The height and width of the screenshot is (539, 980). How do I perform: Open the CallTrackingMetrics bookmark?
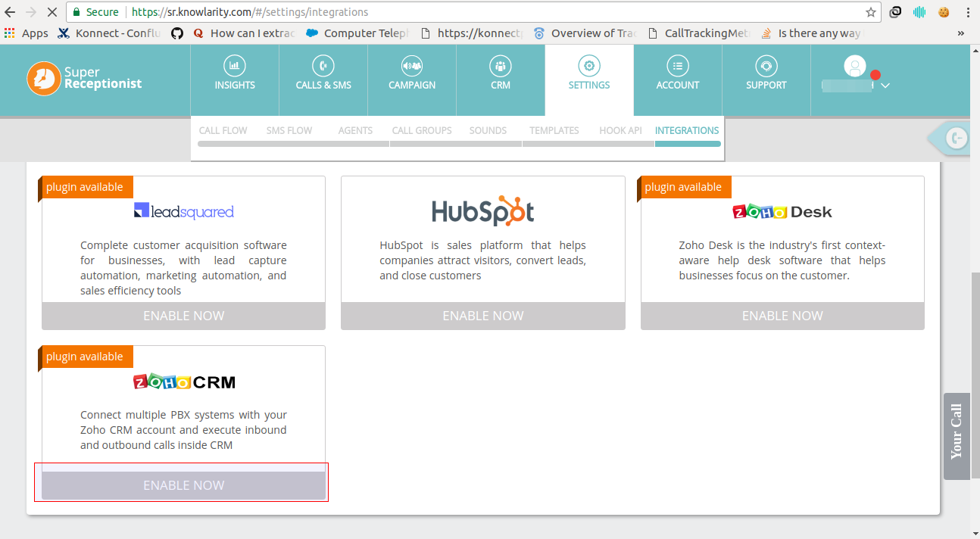[x=699, y=33]
